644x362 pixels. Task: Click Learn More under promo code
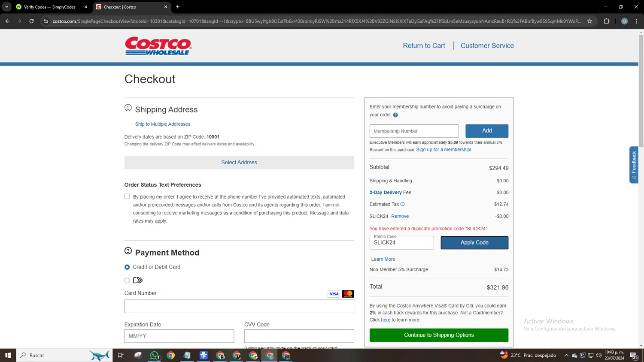383,259
